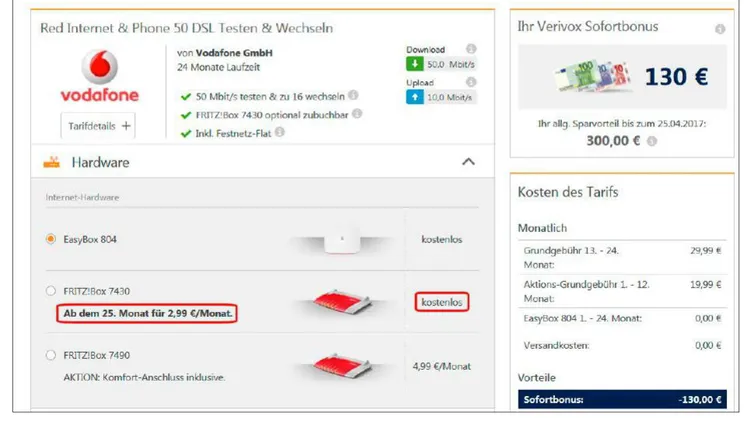Show info about FRITZ!Box 7430 optional zubuchbar

[x=357, y=114]
